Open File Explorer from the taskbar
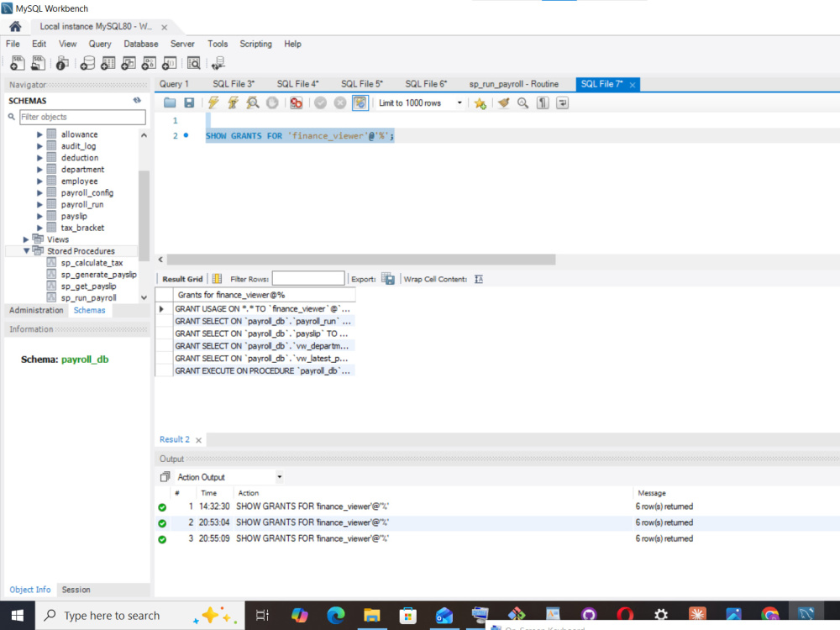Viewport: 840px width, 630px height. coord(372,615)
